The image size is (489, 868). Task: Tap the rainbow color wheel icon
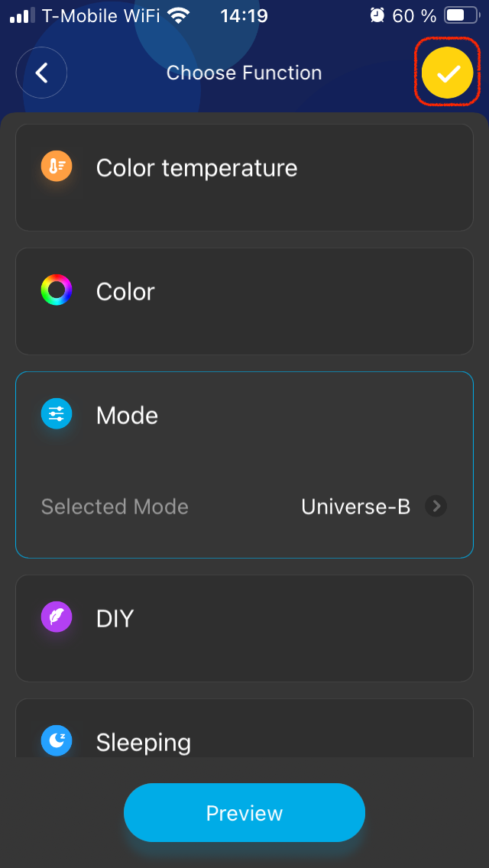pos(57,290)
